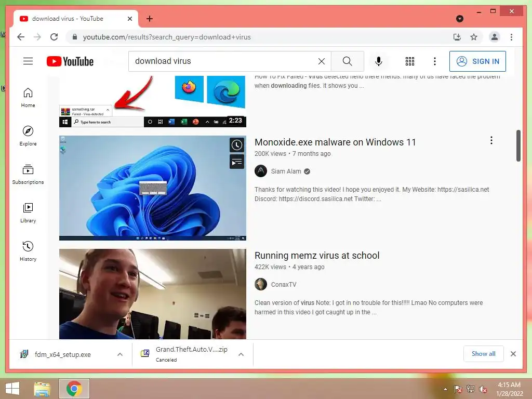Screen dimensions: 532x399
Task: Open Monoxide.exe malware video title
Action: click(335, 142)
